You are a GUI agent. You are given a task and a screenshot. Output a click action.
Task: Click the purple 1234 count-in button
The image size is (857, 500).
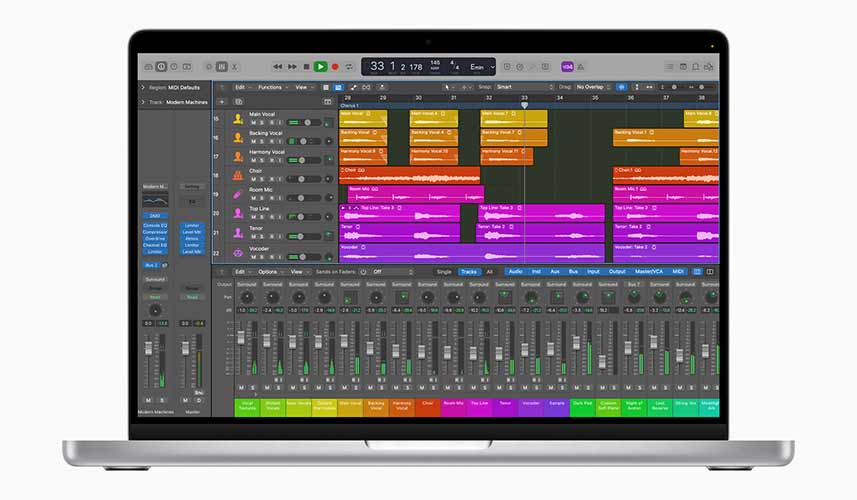[567, 66]
